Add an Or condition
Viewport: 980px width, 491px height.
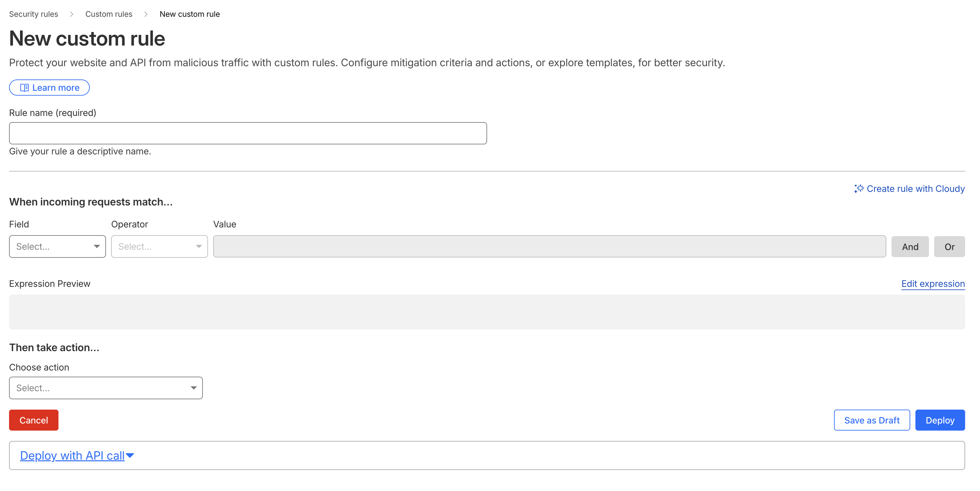(949, 247)
